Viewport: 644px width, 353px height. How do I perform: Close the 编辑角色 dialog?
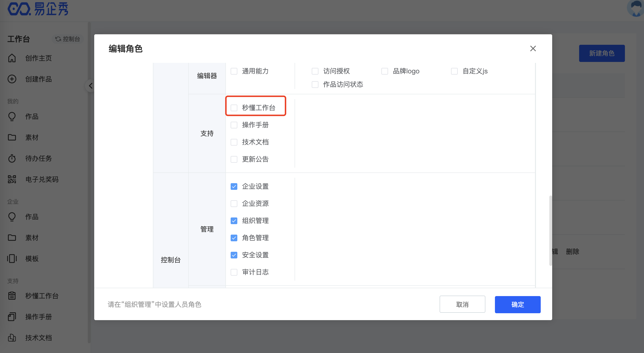[533, 48]
